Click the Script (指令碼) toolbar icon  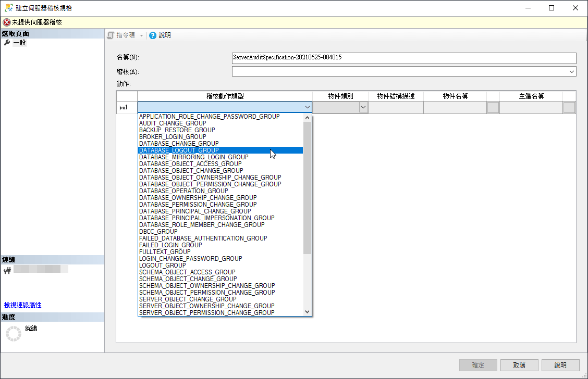[x=111, y=35]
